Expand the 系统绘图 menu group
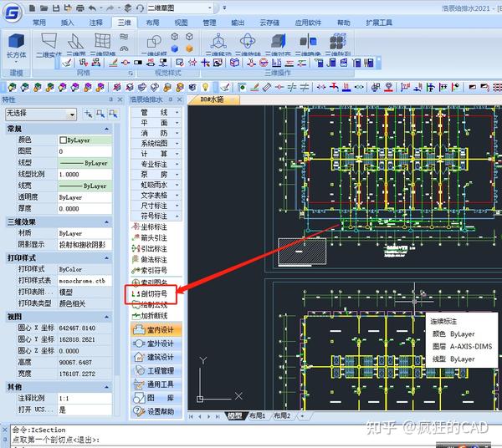 (156, 143)
